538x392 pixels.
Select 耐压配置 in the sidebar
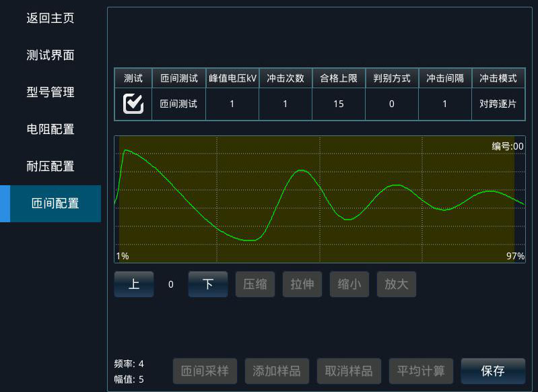coord(50,166)
